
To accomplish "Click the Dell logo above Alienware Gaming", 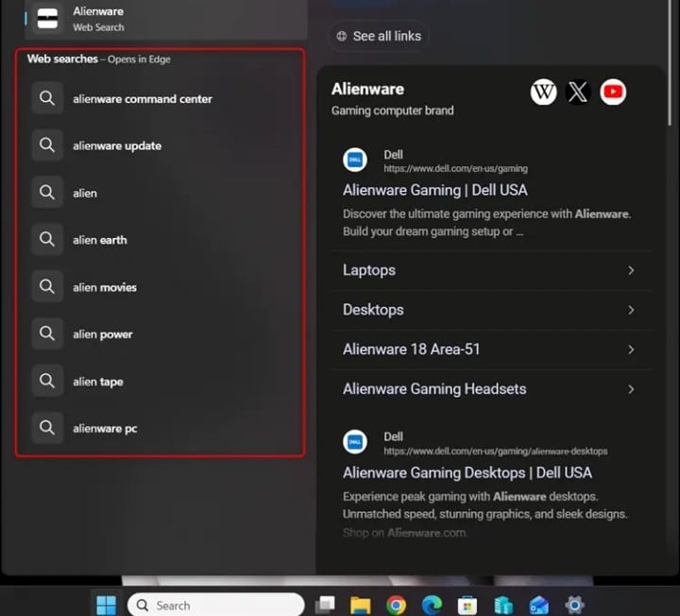I will tap(355, 160).
